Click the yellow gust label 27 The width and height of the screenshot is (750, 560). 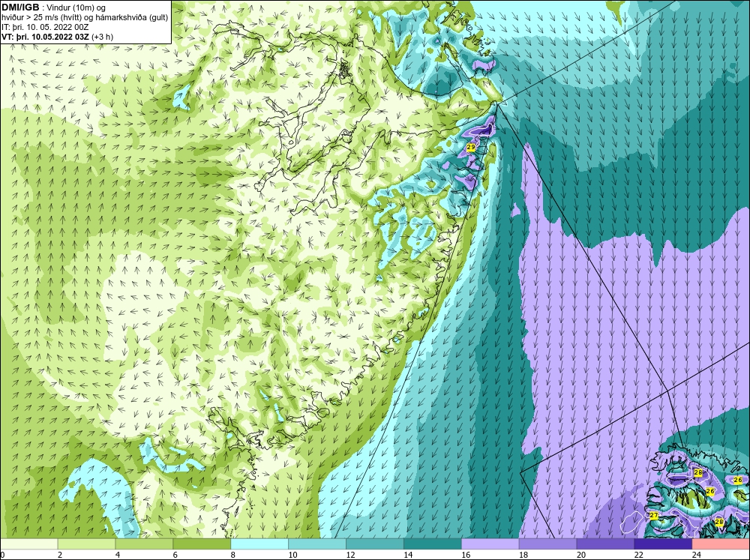[654, 515]
